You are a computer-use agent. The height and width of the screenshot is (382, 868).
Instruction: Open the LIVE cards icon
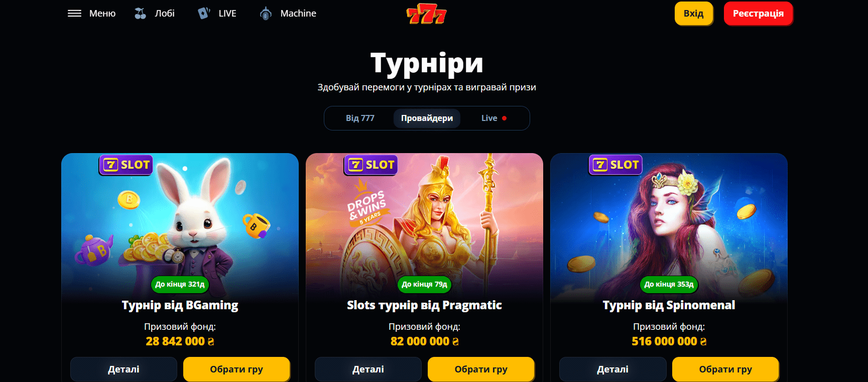[203, 14]
